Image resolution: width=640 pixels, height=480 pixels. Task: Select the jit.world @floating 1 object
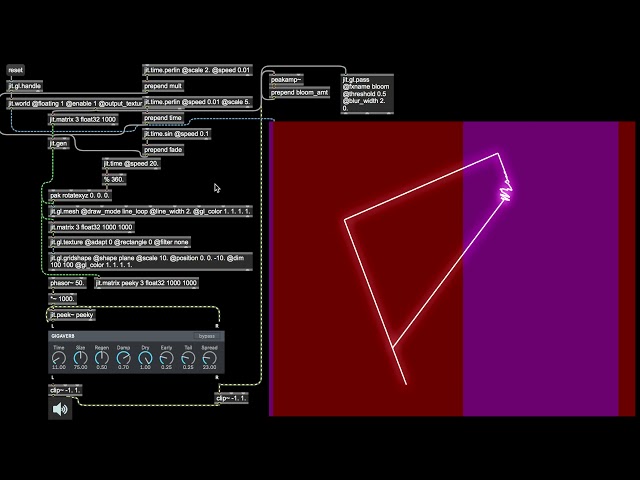coord(75,104)
